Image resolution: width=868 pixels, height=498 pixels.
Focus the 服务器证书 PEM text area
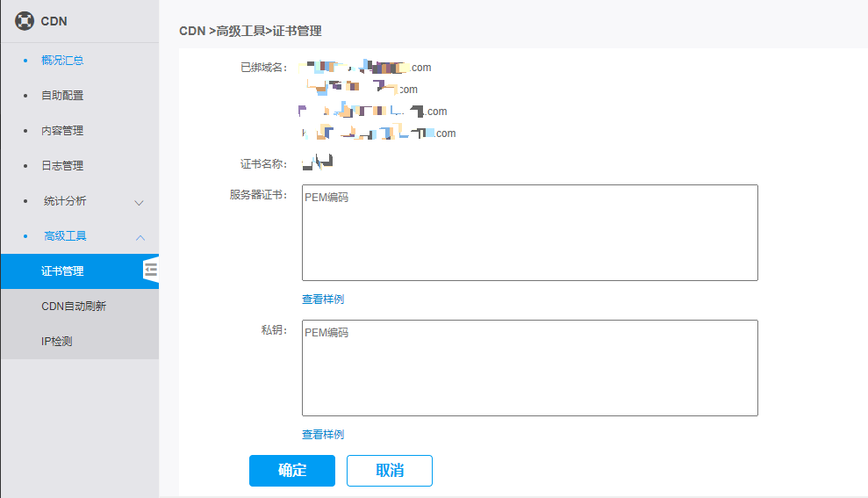coord(529,233)
